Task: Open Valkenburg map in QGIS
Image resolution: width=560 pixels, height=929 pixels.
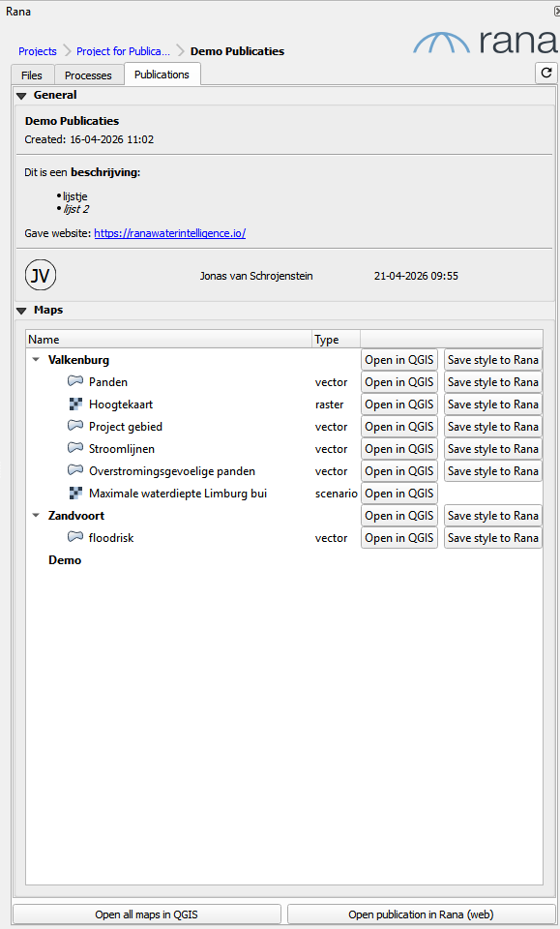Action: 399,360
